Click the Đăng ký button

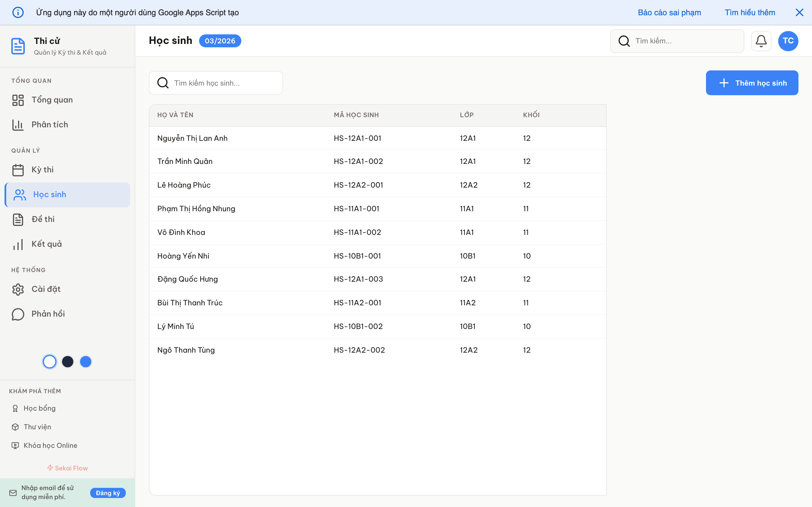tap(108, 493)
